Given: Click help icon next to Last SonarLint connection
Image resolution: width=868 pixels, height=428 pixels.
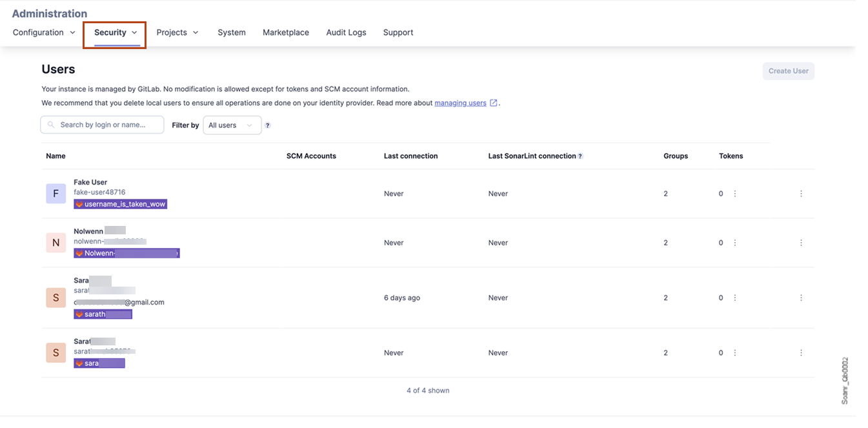Looking at the screenshot, I should [580, 156].
